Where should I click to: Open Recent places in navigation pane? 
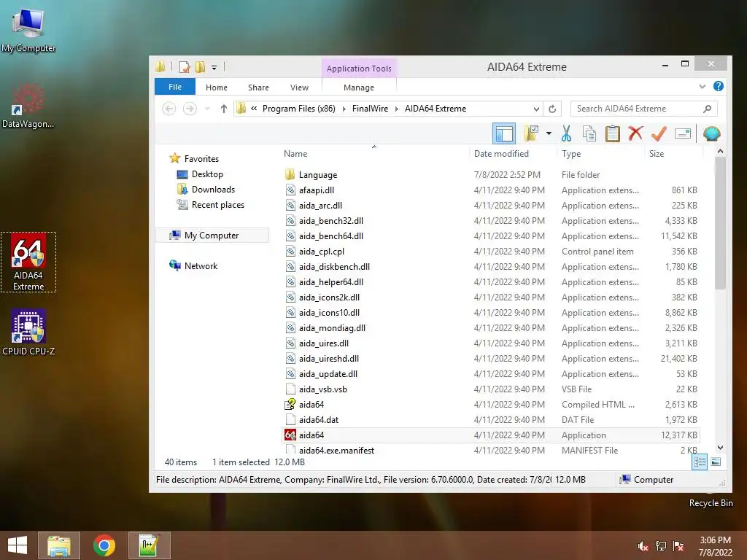[217, 205]
